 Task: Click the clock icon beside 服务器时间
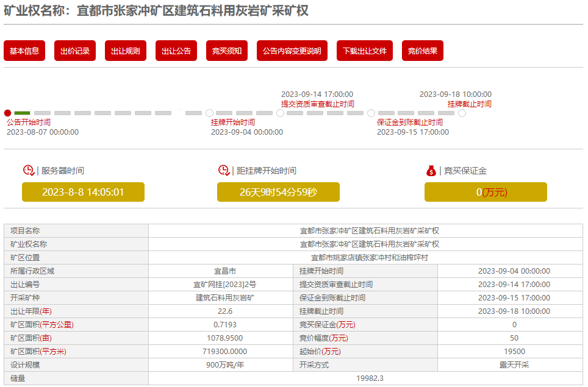pos(29,171)
